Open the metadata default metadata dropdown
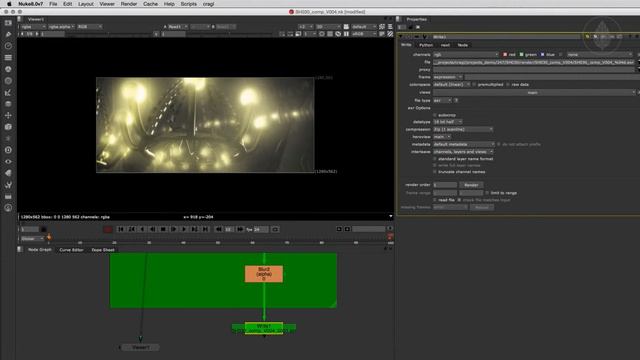 point(464,144)
